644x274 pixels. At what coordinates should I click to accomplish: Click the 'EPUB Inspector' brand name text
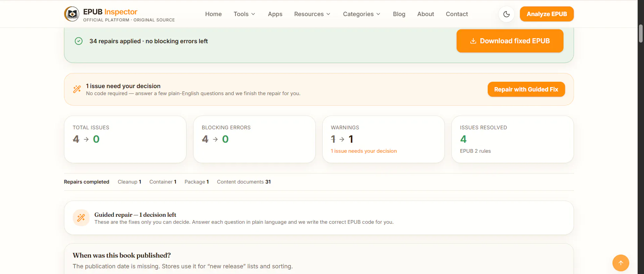[110, 12]
